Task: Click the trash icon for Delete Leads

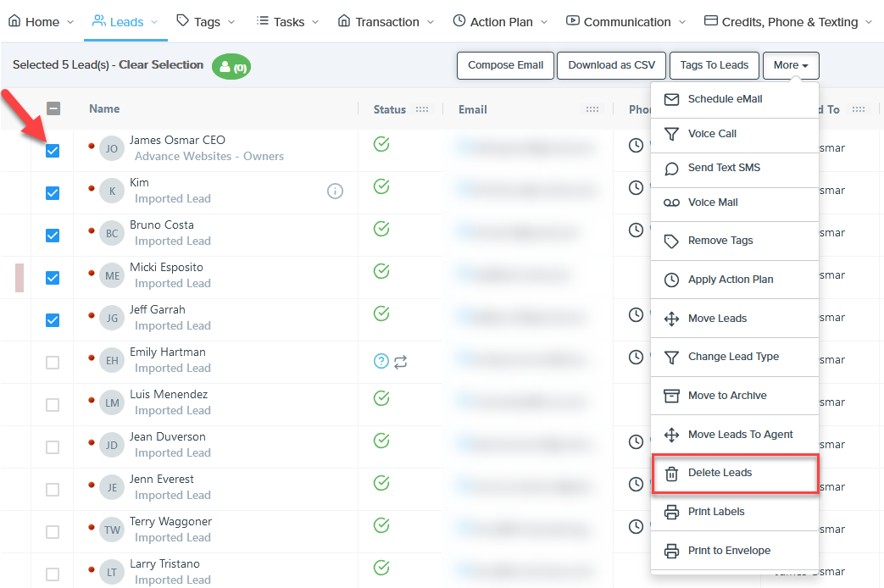Action: coord(671,474)
